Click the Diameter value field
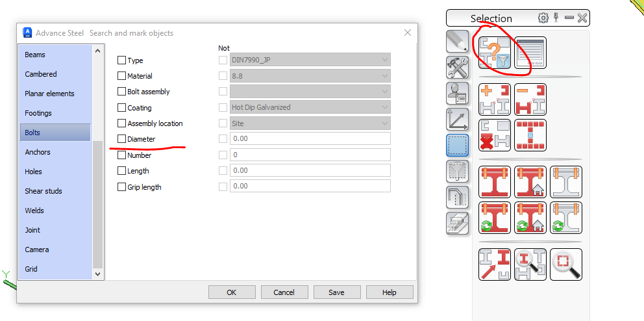This screenshot has height=321, width=644. pos(310,138)
